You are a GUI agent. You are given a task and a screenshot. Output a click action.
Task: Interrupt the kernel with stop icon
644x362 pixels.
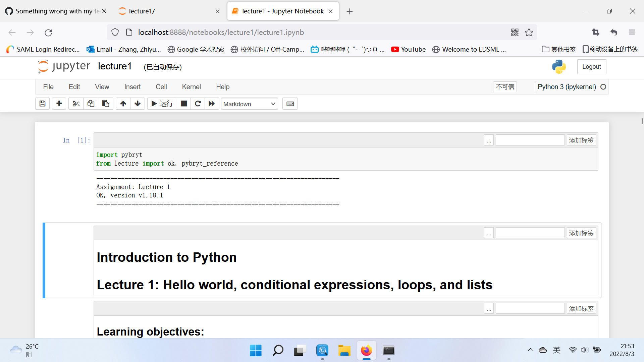coord(184,104)
